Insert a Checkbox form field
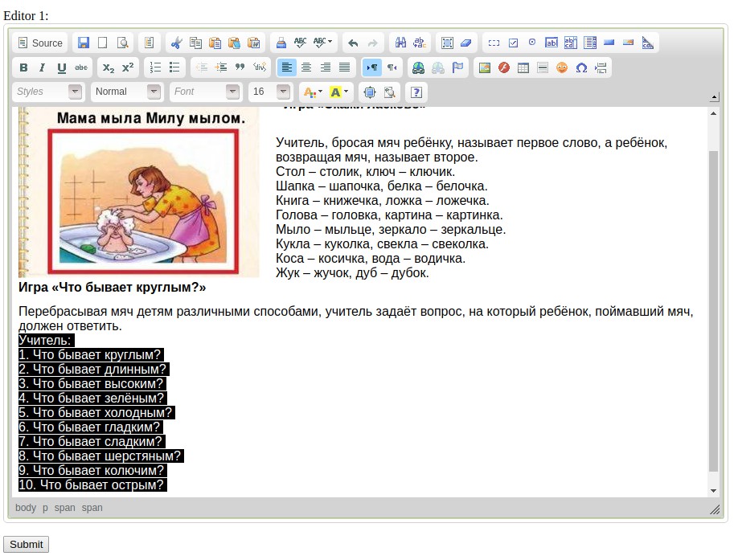This screenshot has width=734, height=560. click(x=513, y=43)
